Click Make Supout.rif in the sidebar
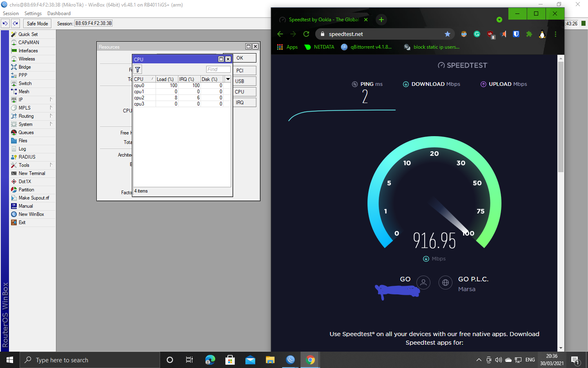 point(33,198)
